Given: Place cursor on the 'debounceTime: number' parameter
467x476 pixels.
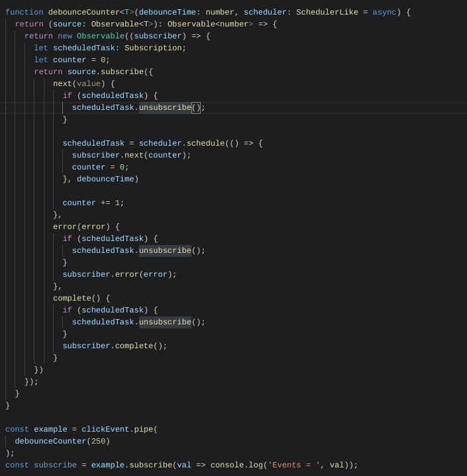Looking at the screenshot, I should tap(186, 12).
